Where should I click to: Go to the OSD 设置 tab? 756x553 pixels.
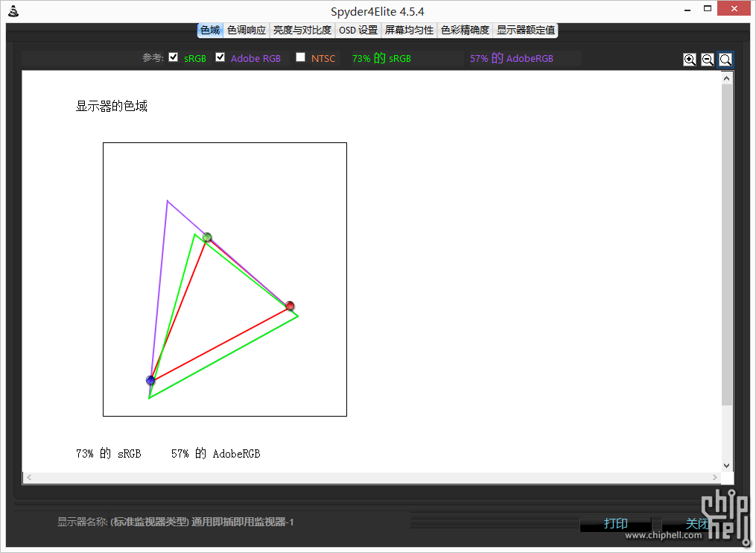(358, 30)
